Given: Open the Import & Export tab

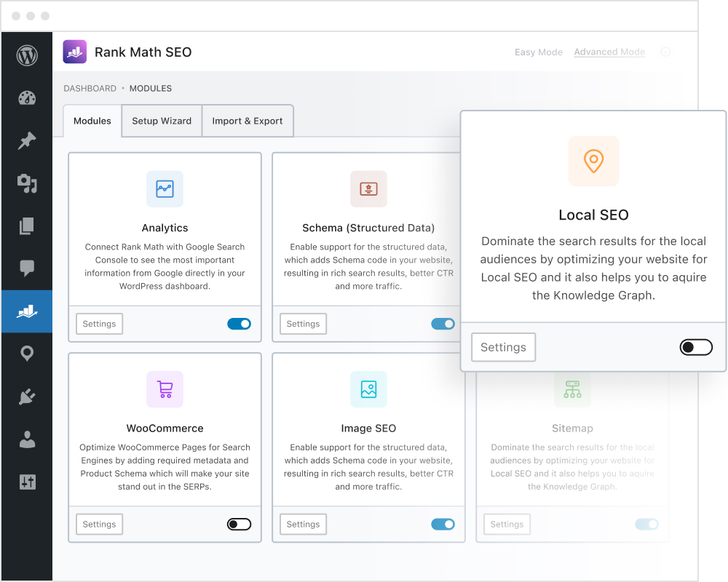Looking at the screenshot, I should [248, 121].
